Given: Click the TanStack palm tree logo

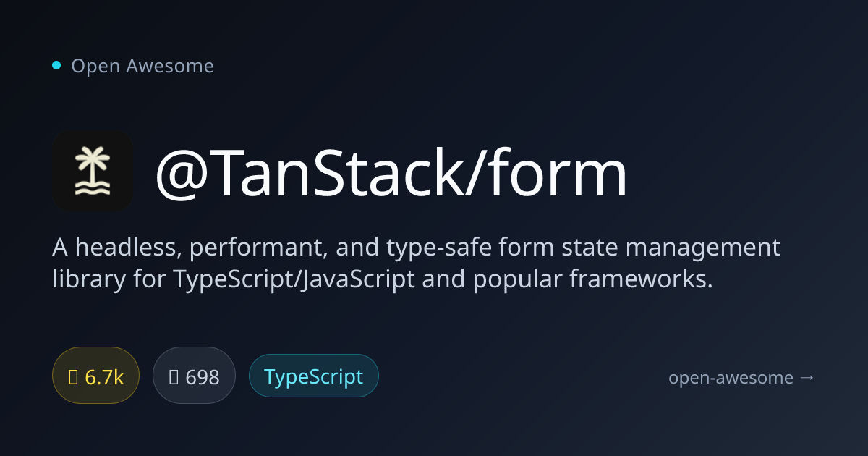Looking at the screenshot, I should (93, 172).
